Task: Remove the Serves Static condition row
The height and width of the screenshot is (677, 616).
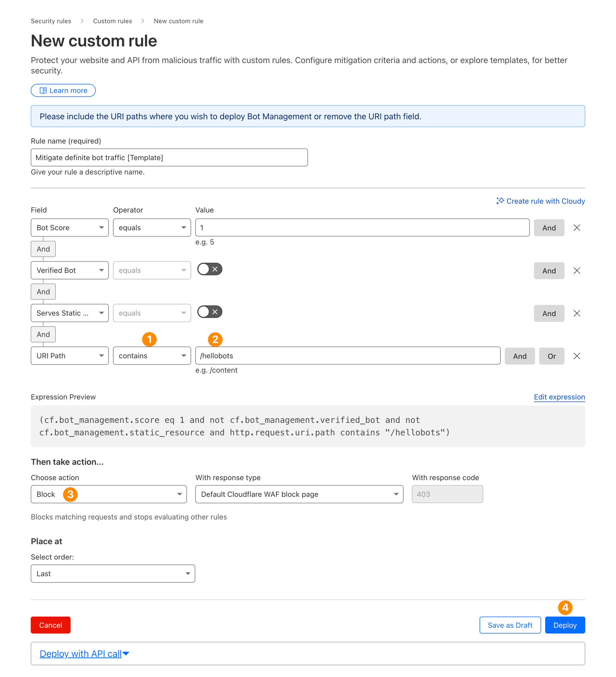Action: coord(577,313)
